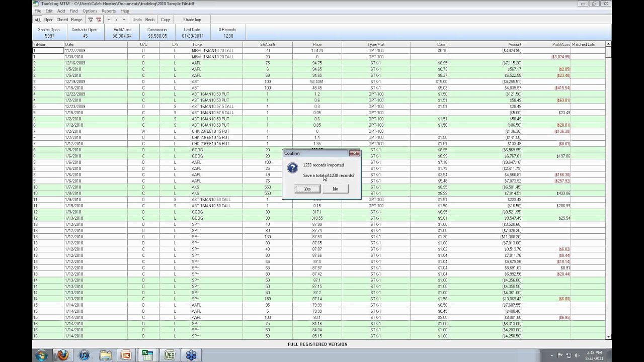Open the File menu
This screenshot has width=644, height=362.
click(38, 11)
